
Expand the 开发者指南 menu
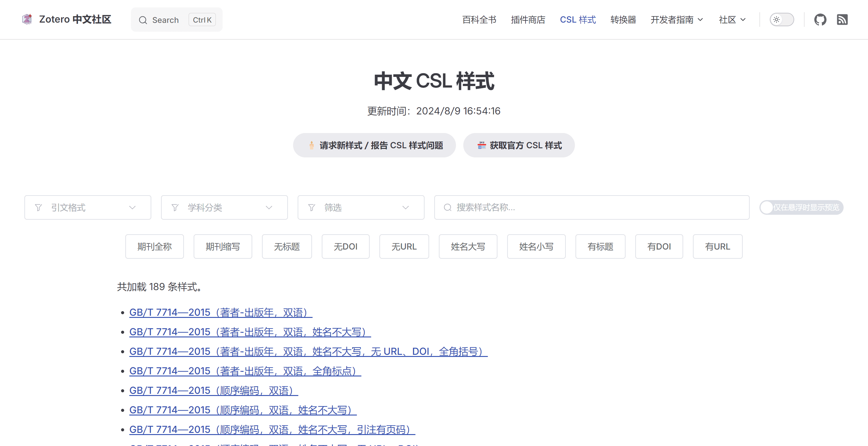click(676, 20)
